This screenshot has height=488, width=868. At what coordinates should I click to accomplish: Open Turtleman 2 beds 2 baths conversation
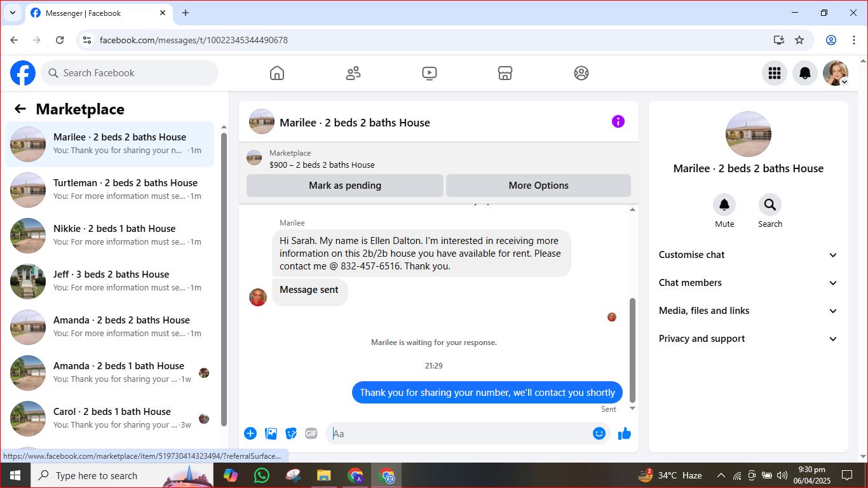[109, 190]
